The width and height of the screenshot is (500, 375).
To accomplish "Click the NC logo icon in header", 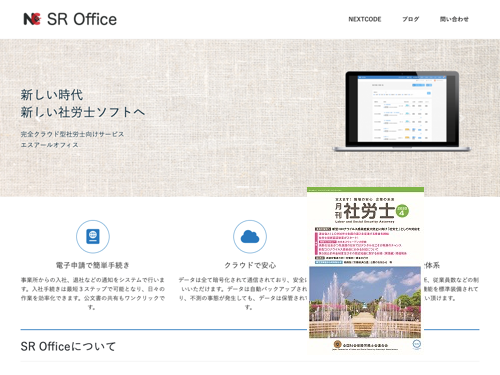I will point(32,19).
